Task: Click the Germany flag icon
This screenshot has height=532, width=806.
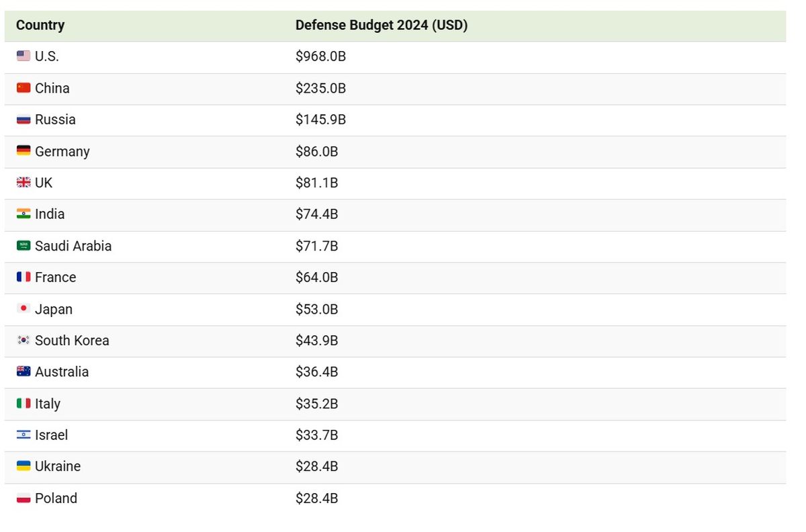Action: [x=24, y=151]
